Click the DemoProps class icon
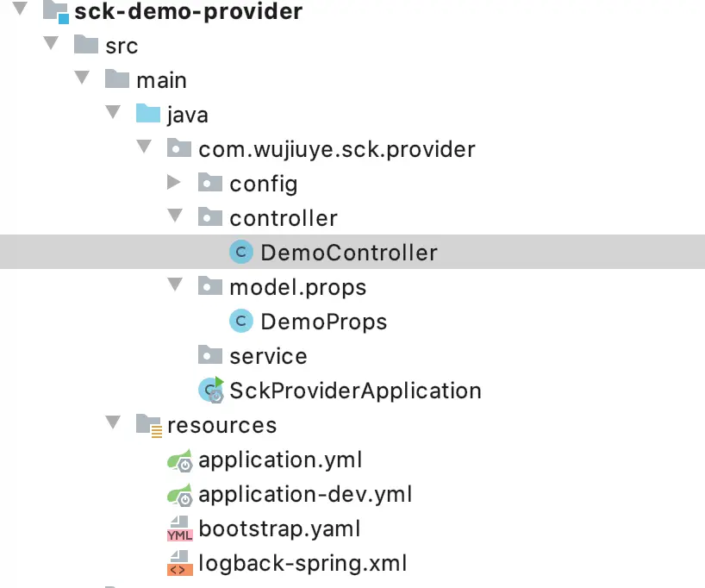 [241, 322]
